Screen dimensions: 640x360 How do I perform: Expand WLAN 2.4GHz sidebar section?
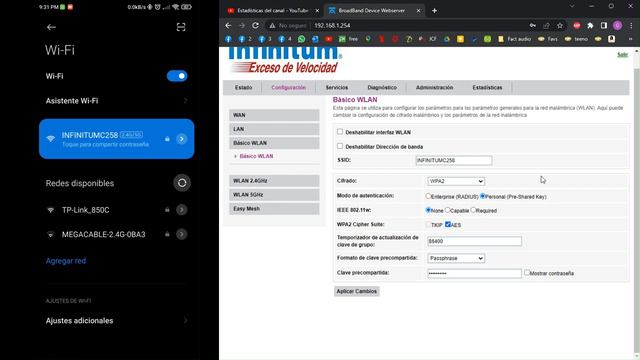point(274,181)
